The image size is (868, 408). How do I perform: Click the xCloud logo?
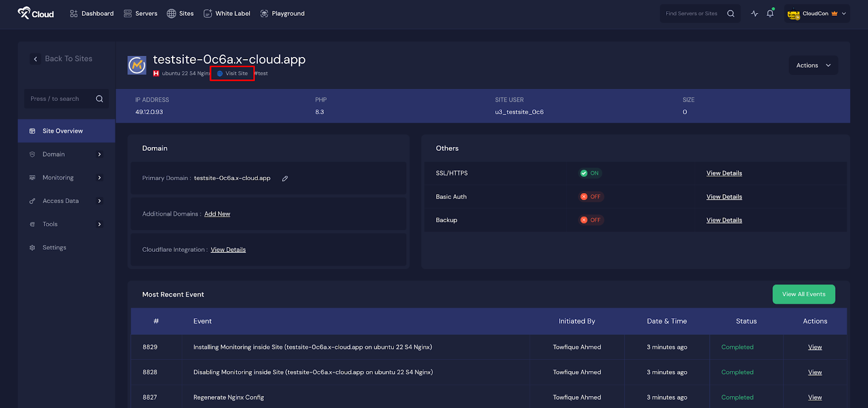click(36, 14)
